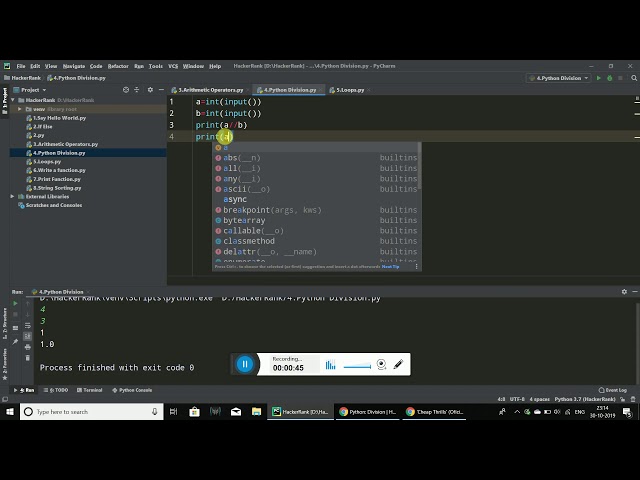Viewport: 640px width, 480px height.
Task: Open the Python Console tab
Action: coord(132,390)
